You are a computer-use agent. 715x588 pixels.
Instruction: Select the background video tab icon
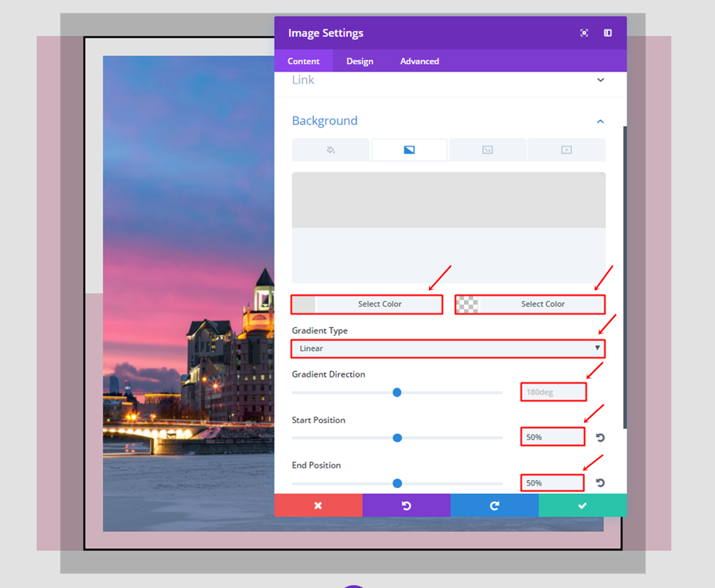566,150
